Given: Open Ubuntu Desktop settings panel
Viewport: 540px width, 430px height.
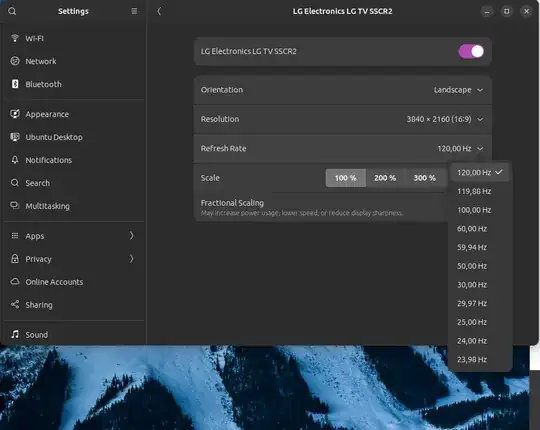Looking at the screenshot, I should click(x=74, y=137).
